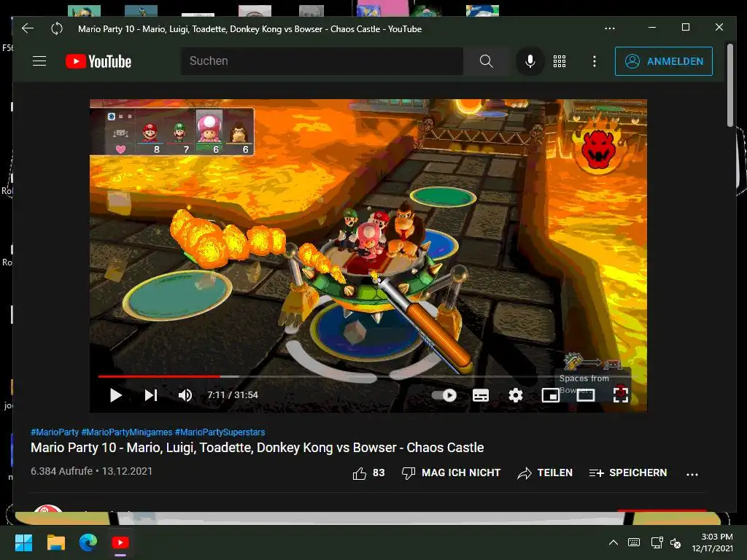This screenshot has width=747, height=560.
Task: Click TEILEN to share the video
Action: (545, 472)
